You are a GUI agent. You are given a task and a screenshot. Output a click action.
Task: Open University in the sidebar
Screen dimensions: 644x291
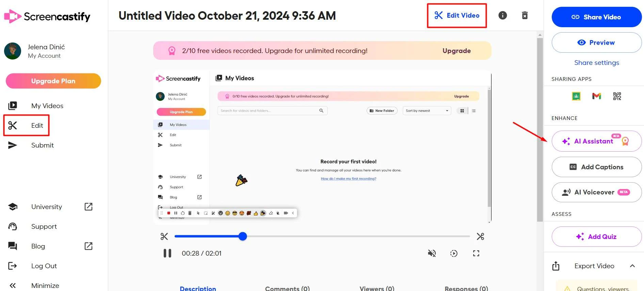click(47, 207)
